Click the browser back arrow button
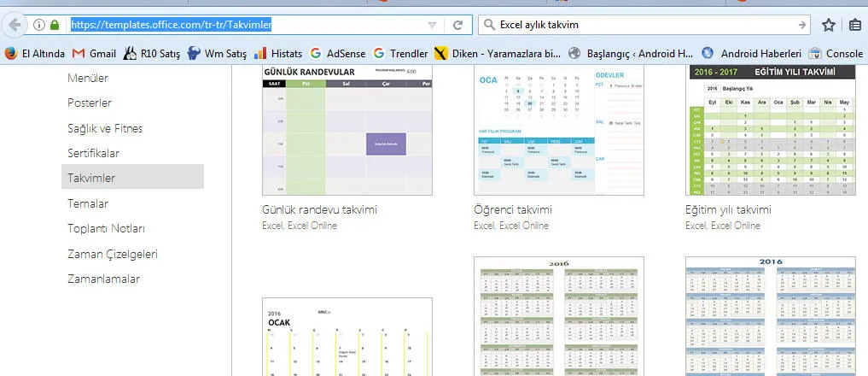The image size is (868, 376). (13, 25)
